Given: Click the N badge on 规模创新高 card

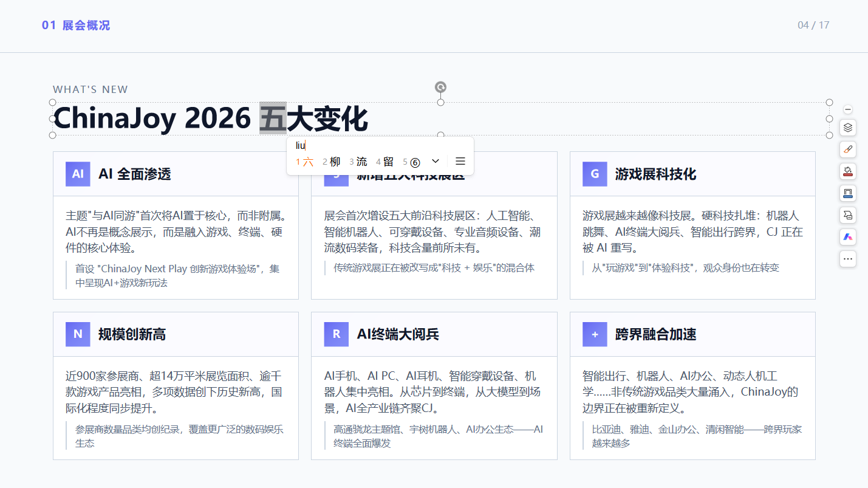Looking at the screenshot, I should coord(78,334).
